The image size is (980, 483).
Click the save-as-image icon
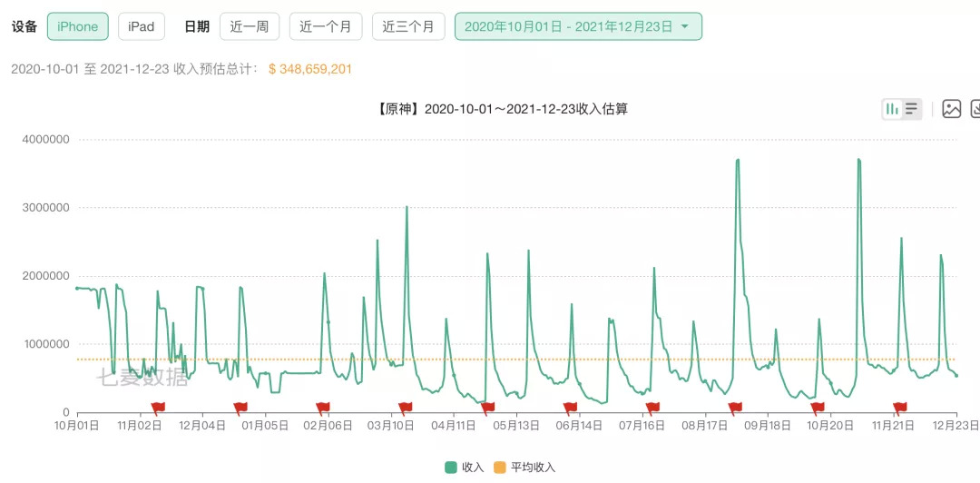[951, 109]
